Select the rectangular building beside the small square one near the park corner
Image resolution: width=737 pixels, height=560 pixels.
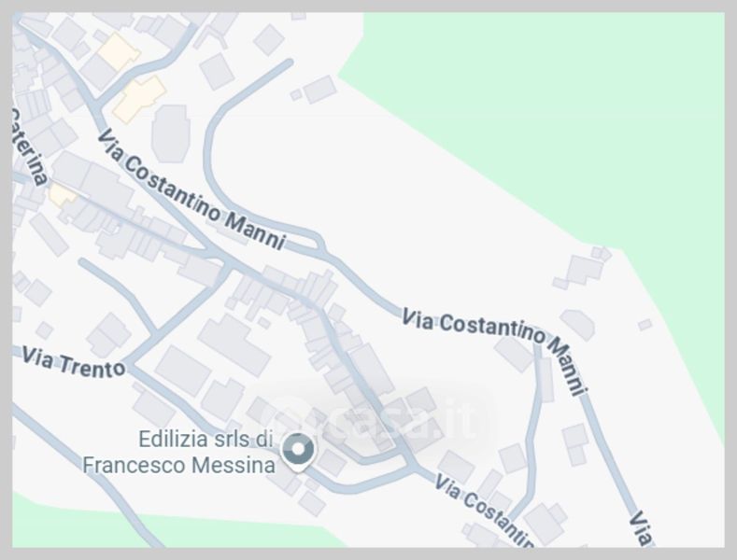[x=320, y=90]
